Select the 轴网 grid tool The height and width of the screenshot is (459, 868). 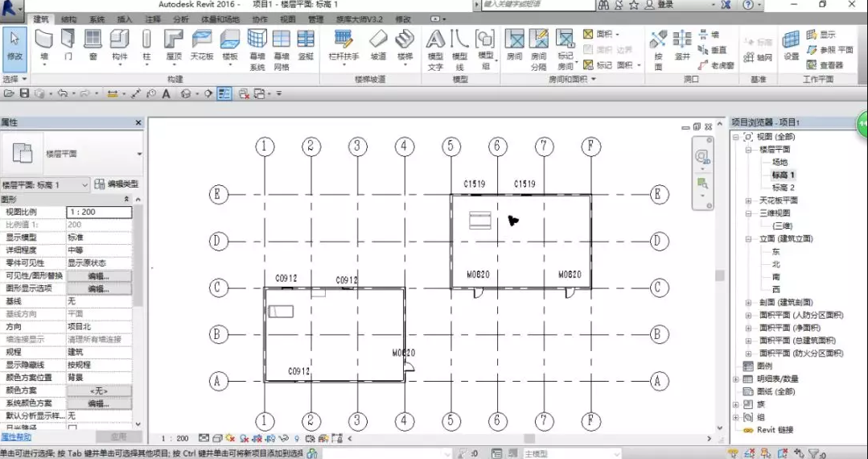(x=758, y=57)
